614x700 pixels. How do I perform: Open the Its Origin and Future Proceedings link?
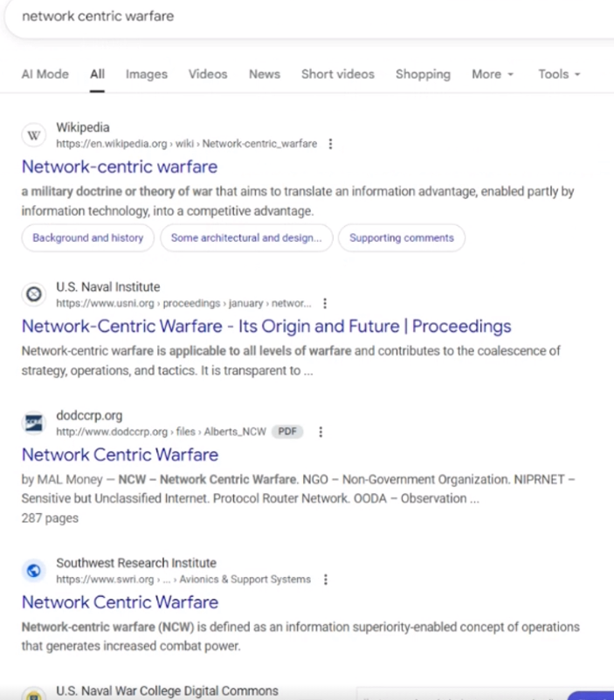click(x=266, y=326)
